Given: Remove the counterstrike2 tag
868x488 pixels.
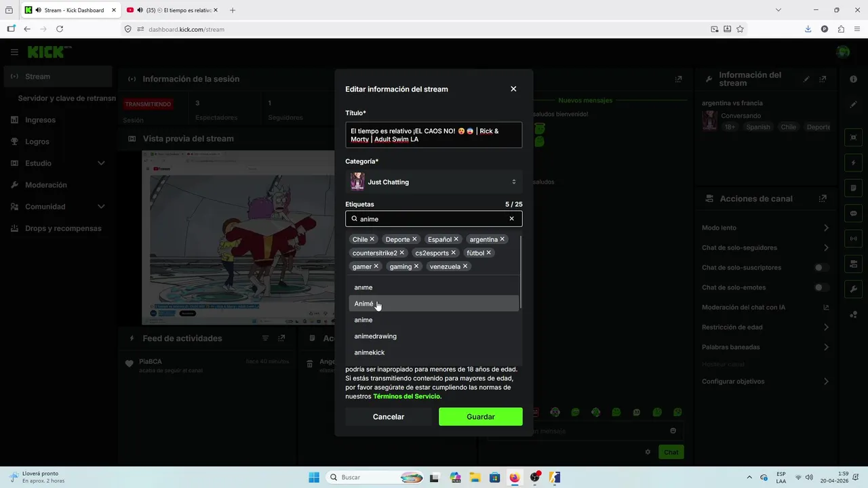Looking at the screenshot, I should [x=402, y=253].
